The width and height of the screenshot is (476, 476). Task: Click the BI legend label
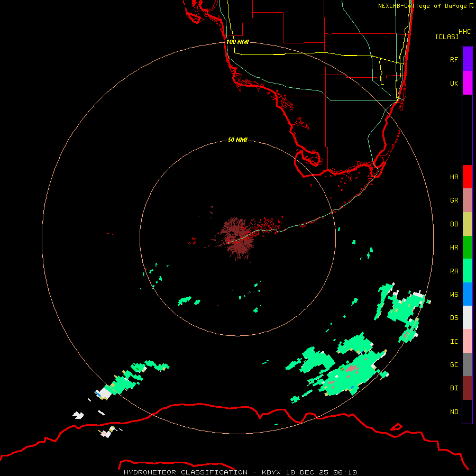pyautogui.click(x=454, y=388)
